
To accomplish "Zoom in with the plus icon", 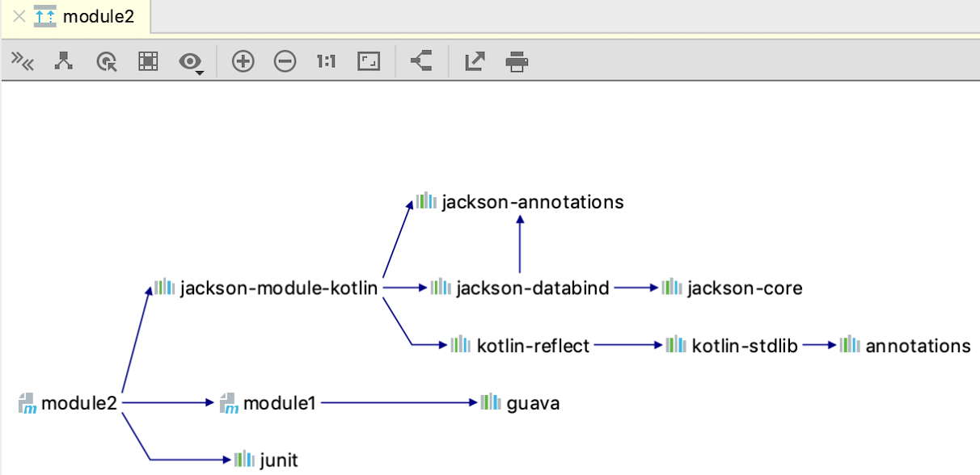I will (x=243, y=61).
